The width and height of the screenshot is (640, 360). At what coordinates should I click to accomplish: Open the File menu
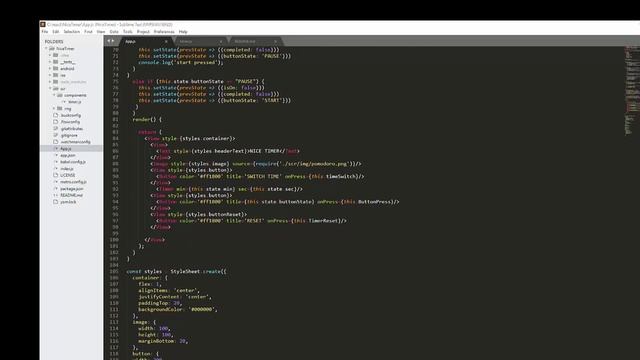pos(45,31)
